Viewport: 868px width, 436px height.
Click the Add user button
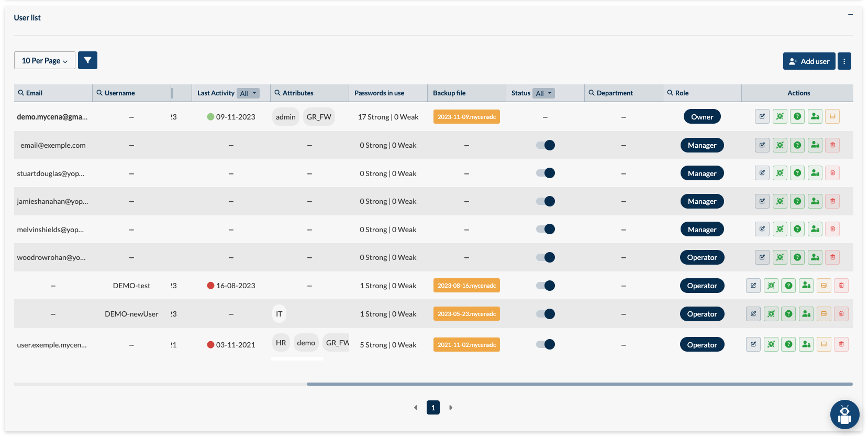click(809, 61)
